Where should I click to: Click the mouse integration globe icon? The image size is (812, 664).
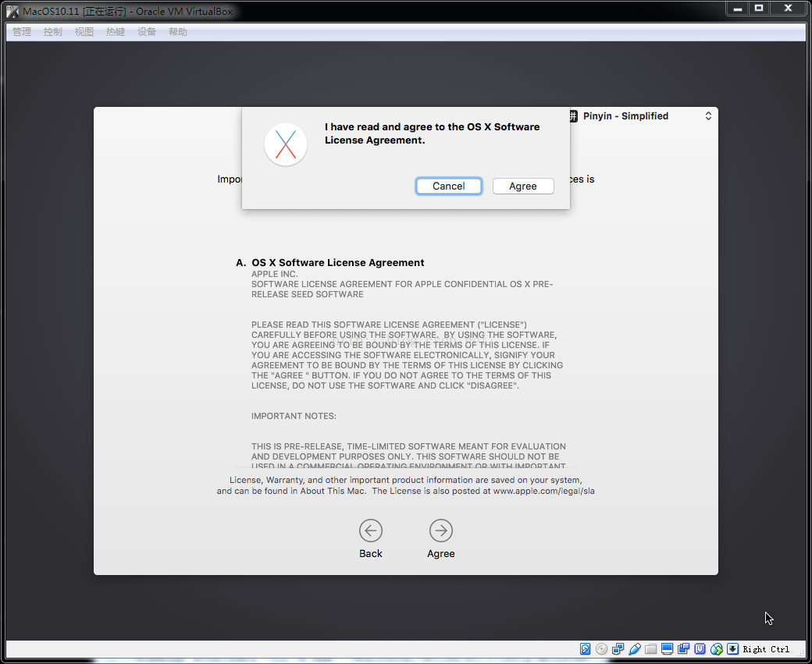tap(717, 649)
